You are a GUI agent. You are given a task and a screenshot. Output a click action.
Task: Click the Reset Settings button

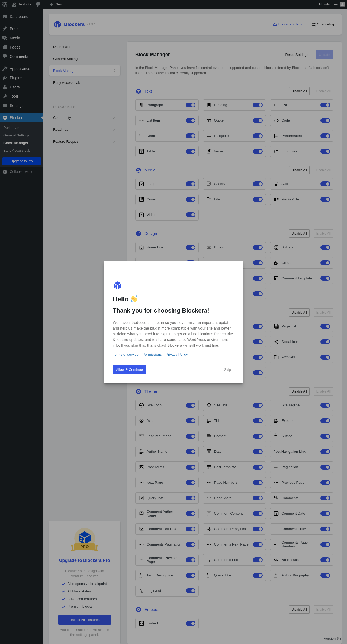pos(297,55)
